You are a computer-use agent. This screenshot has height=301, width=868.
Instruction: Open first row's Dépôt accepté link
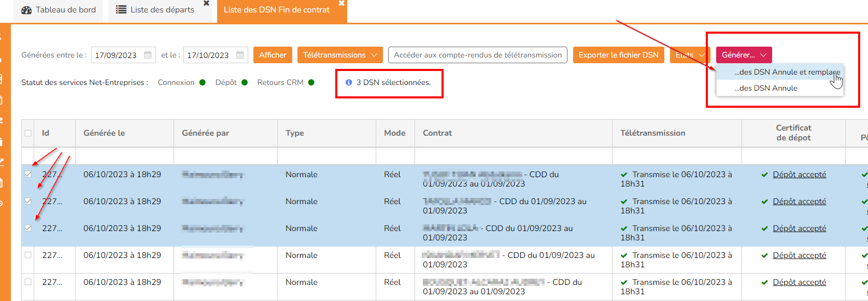799,175
